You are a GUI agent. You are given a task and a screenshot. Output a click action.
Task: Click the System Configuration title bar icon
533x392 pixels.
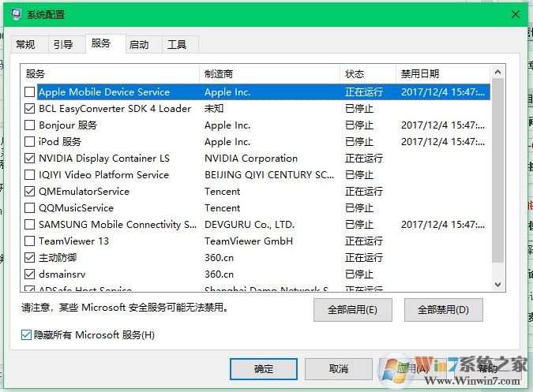[16, 14]
